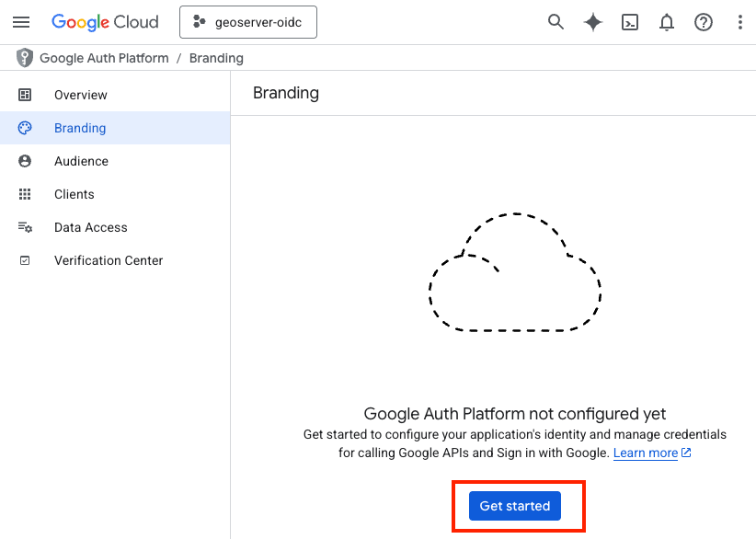Toggle the navigation hamburger menu
Viewport: 756px width, 539px height.
click(x=21, y=21)
